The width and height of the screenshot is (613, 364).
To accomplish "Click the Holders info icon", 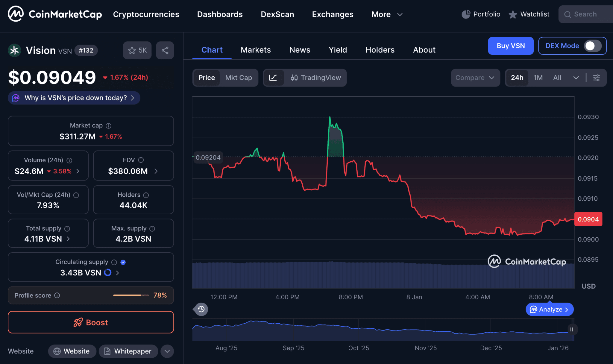I will (x=146, y=195).
